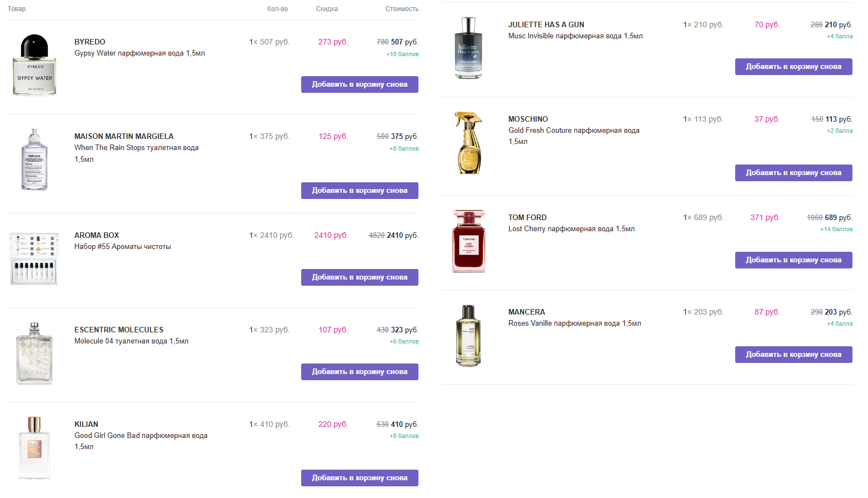
Task: Add Moschino Gold Fresh Couture to cart again
Action: click(793, 173)
